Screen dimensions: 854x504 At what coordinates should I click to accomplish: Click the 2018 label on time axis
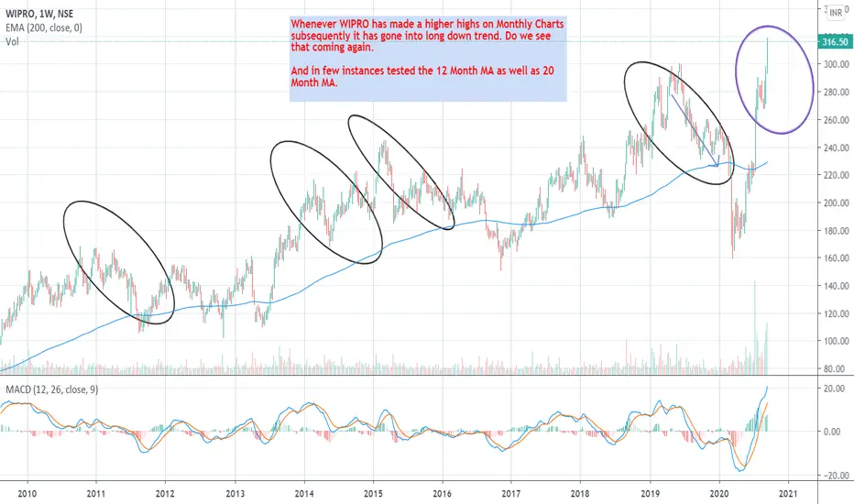[x=580, y=494]
